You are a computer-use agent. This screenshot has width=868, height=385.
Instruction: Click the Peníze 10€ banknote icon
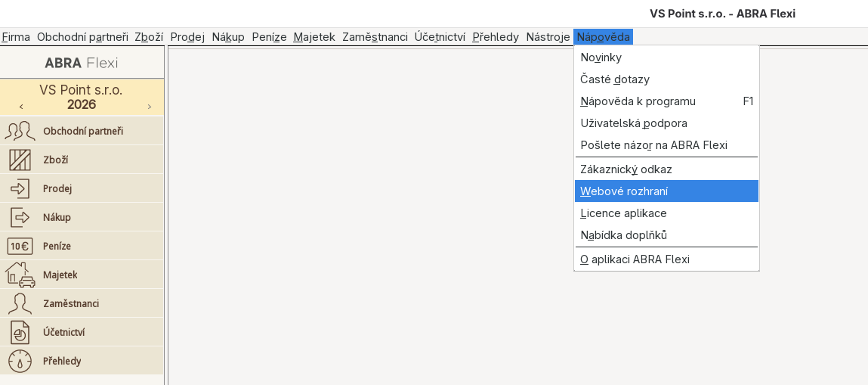(x=20, y=246)
